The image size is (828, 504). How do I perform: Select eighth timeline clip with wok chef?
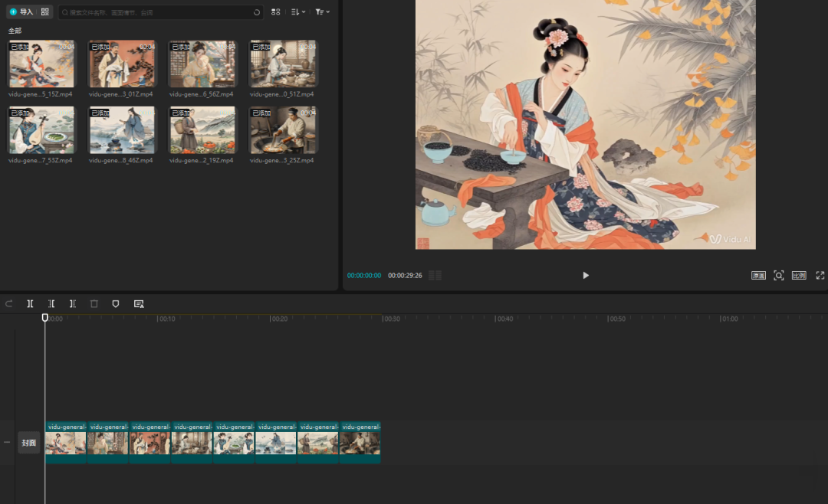coord(360,442)
